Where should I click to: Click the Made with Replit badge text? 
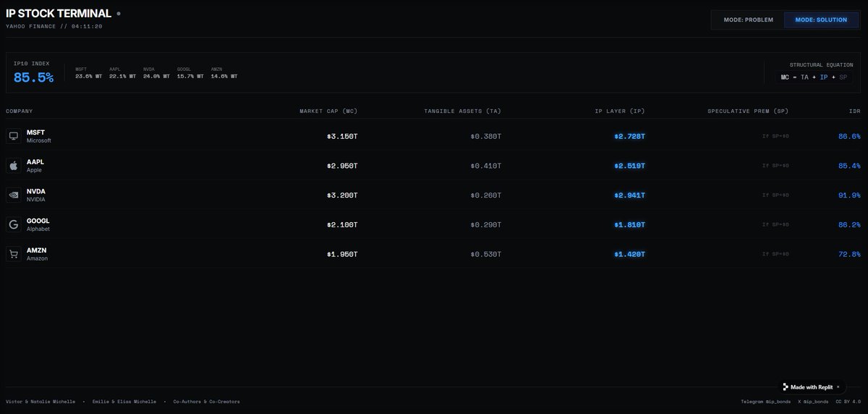tap(812, 387)
